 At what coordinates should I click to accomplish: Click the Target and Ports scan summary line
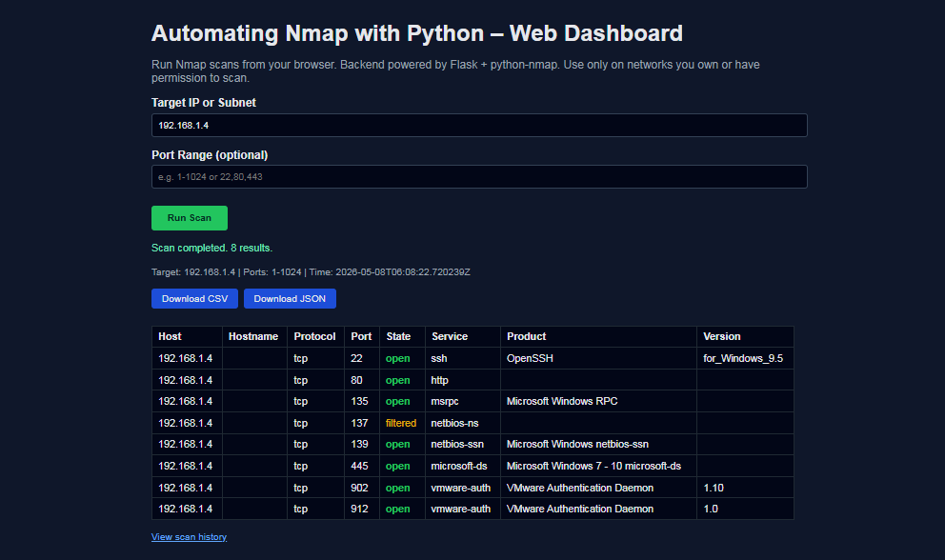point(311,271)
